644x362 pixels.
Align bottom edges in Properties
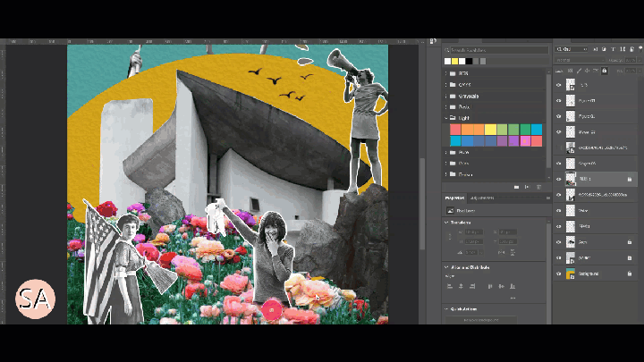[x=513, y=286]
